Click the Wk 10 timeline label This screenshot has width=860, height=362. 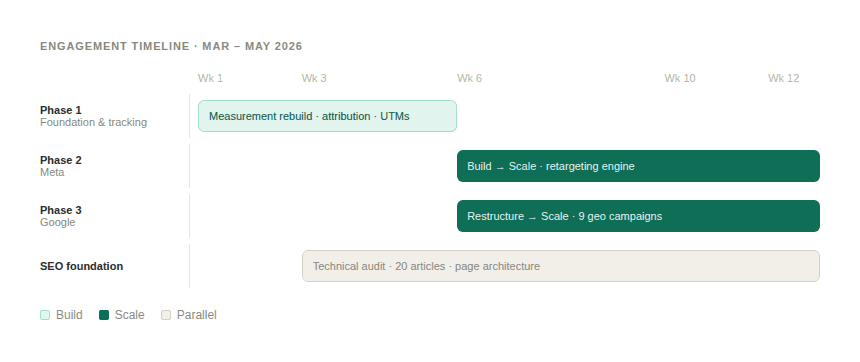[x=680, y=78]
